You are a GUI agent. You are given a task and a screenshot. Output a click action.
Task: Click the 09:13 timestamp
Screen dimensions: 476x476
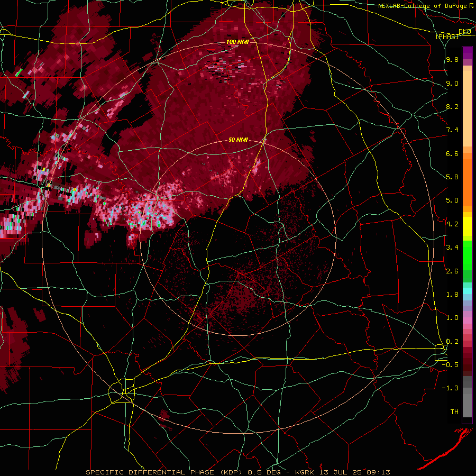pos(379,472)
